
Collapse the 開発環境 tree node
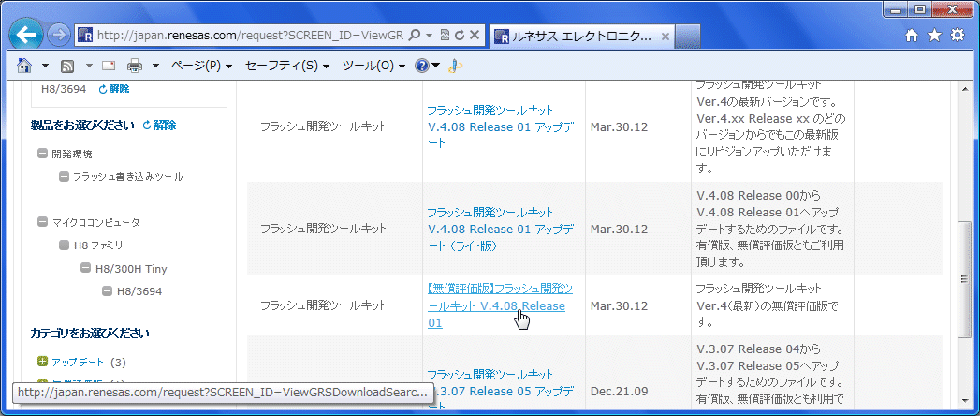pos(42,154)
